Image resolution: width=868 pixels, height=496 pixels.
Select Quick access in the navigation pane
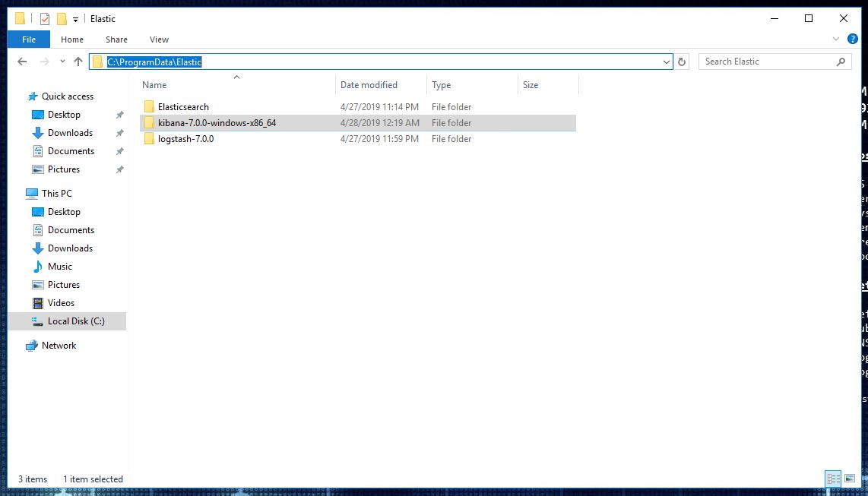[68, 96]
